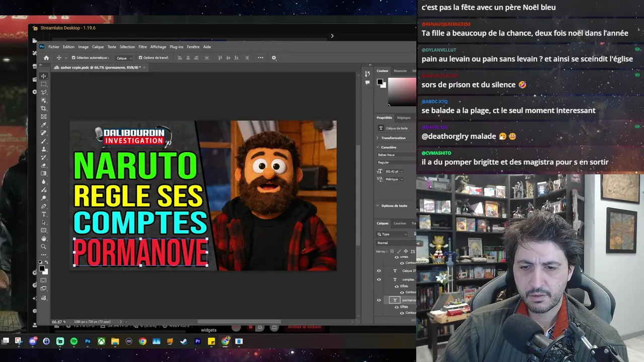Open Spotify from the taskbar
Viewport: 644px width, 362px height.
pos(74,341)
